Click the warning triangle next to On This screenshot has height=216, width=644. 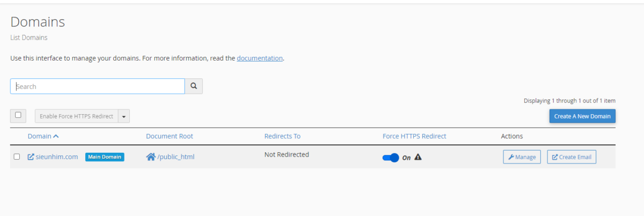[418, 157]
